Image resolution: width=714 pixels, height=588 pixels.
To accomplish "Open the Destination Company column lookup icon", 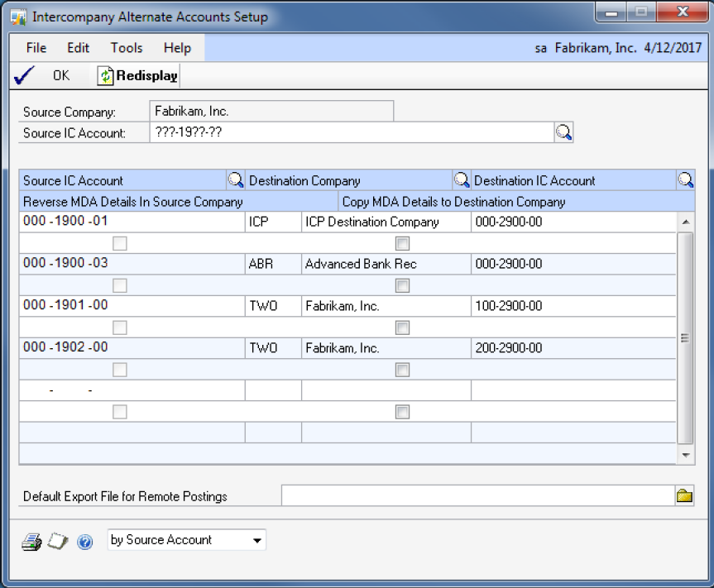I will pos(461,180).
